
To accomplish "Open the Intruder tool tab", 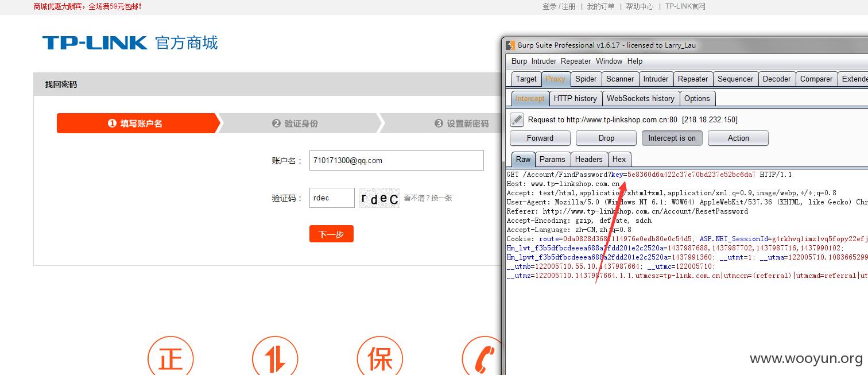I will (x=656, y=79).
